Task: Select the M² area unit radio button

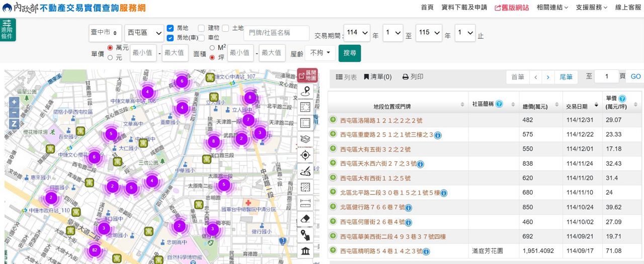Action: coord(212,48)
